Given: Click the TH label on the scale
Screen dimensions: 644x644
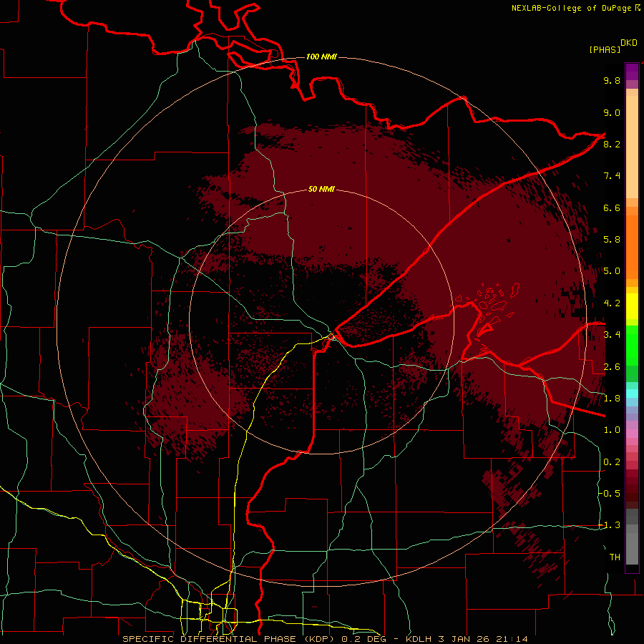Looking at the screenshot, I should tap(615, 557).
